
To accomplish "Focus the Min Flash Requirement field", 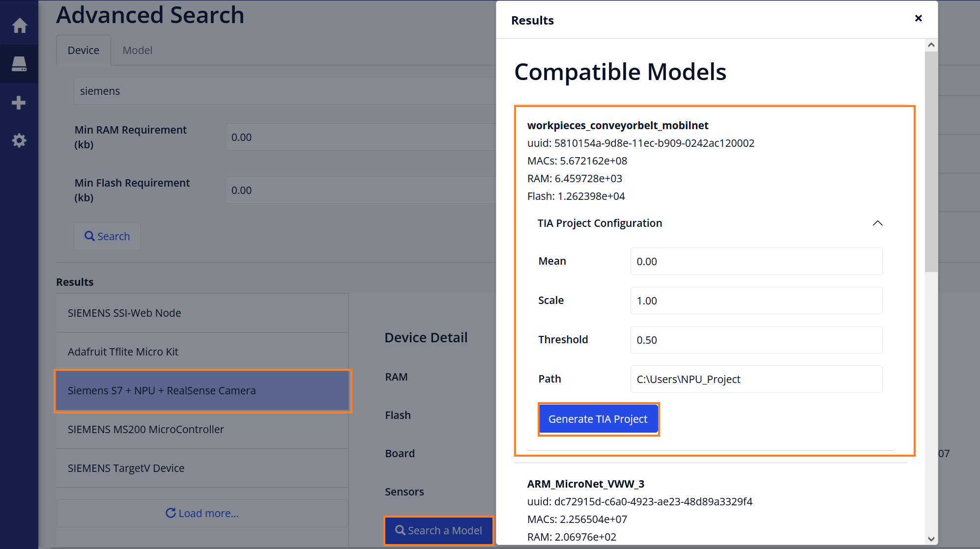I will tap(361, 190).
